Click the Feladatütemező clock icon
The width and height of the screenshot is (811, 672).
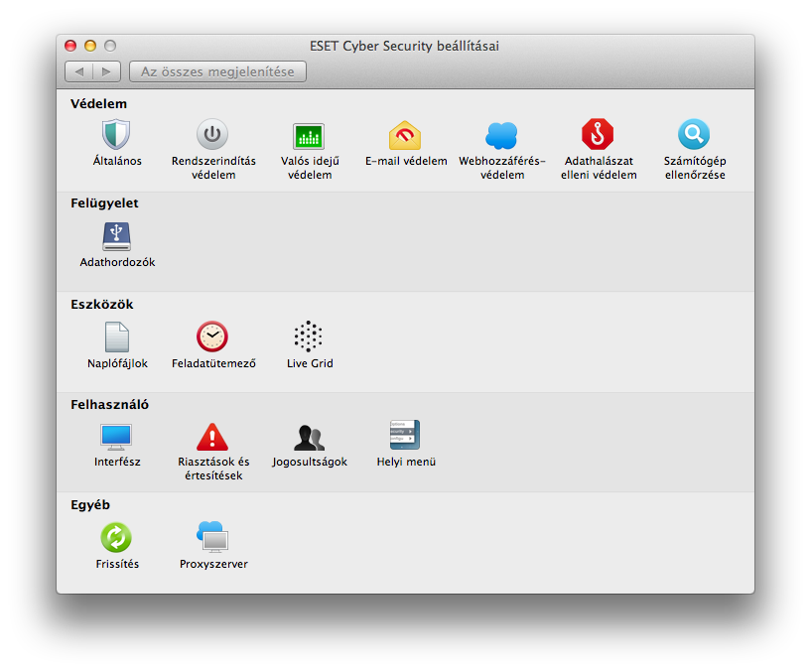click(x=212, y=337)
